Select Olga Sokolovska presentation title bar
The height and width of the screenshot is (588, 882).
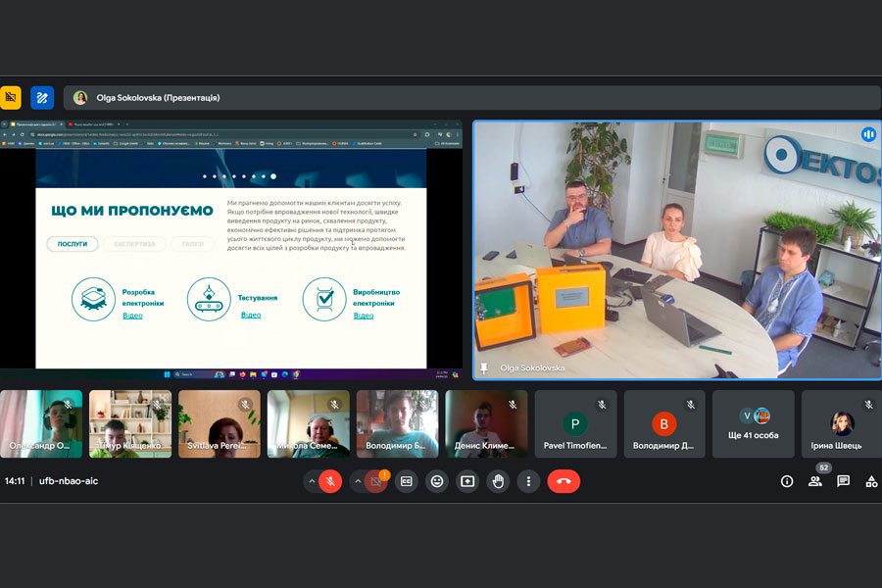[x=472, y=98]
